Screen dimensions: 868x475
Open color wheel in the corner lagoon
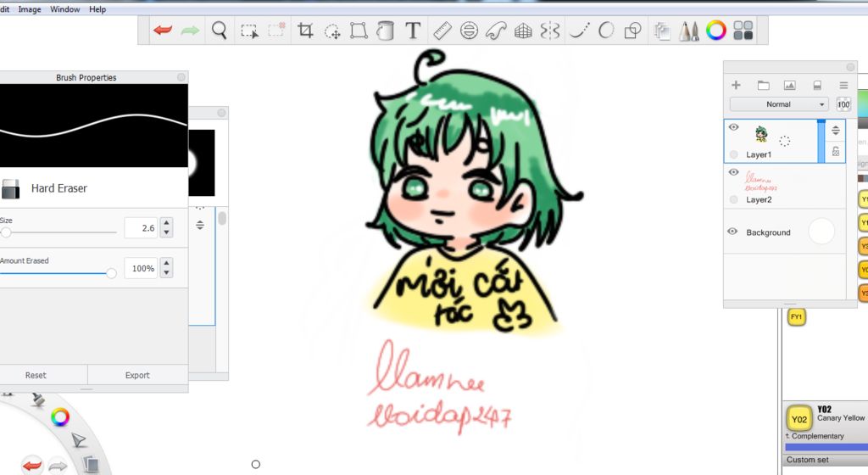coord(60,416)
